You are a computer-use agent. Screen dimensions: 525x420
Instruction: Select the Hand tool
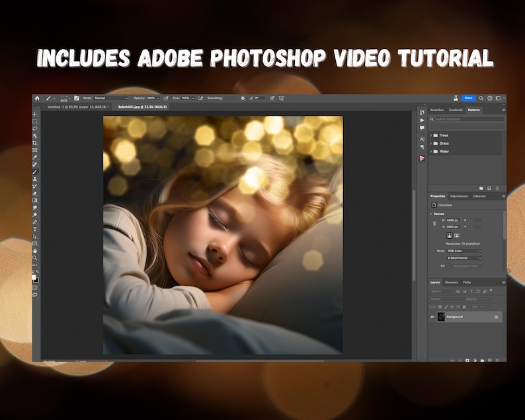tap(35, 251)
